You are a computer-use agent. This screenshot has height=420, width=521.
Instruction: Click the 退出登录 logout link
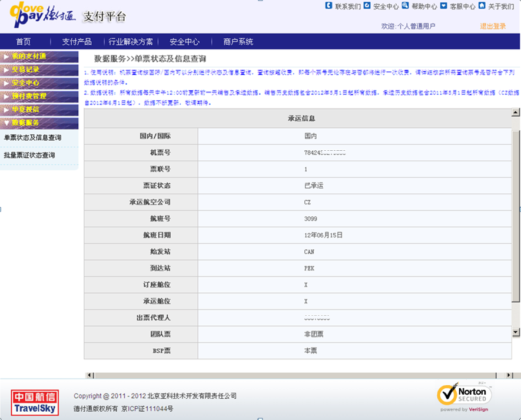point(493,27)
